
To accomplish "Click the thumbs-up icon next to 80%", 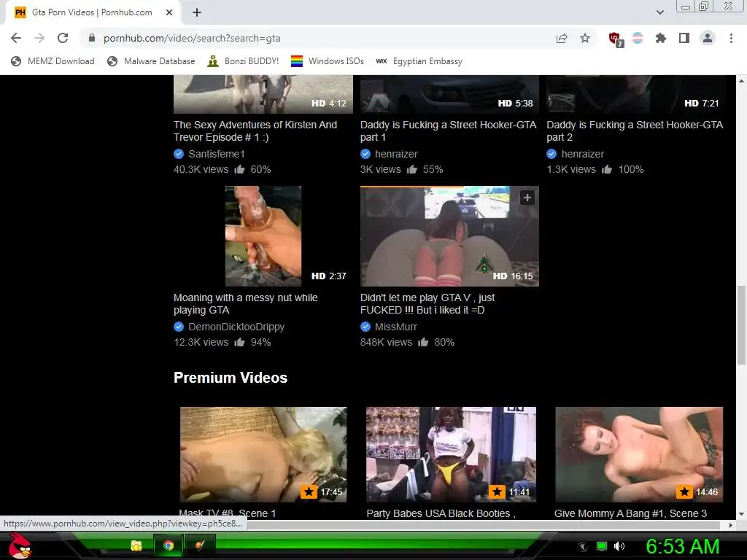I will point(423,342).
